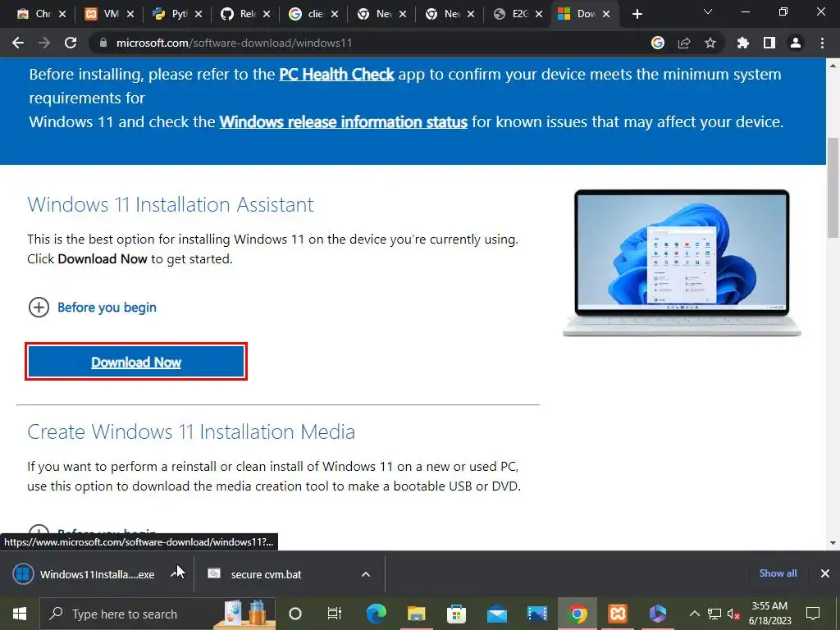Go back to the previous page
840x630 pixels.
(18, 43)
